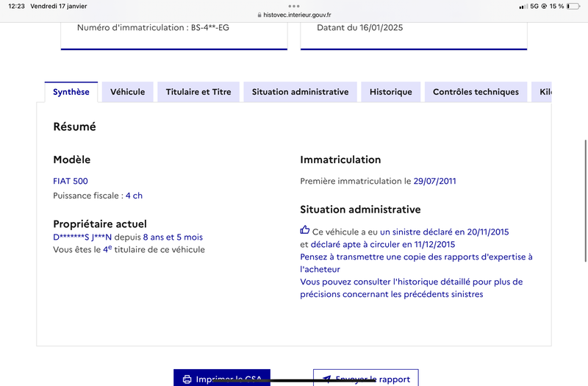This screenshot has height=386, width=588.
Task: Select the Synthèse tab
Action: [71, 92]
